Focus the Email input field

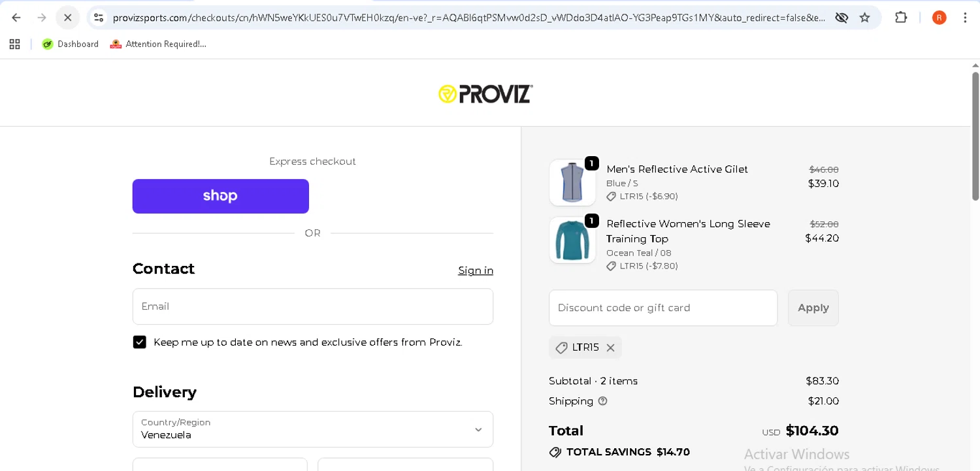point(313,306)
